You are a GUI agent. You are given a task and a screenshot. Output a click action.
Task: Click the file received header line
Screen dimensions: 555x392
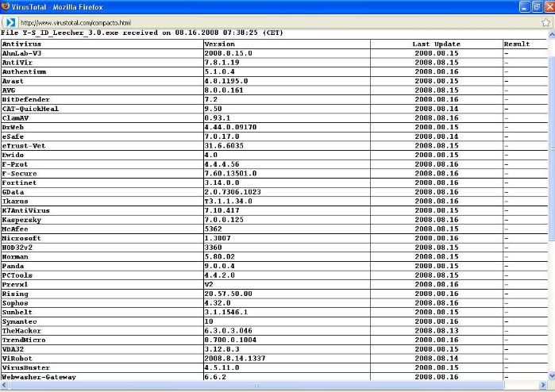[142, 33]
